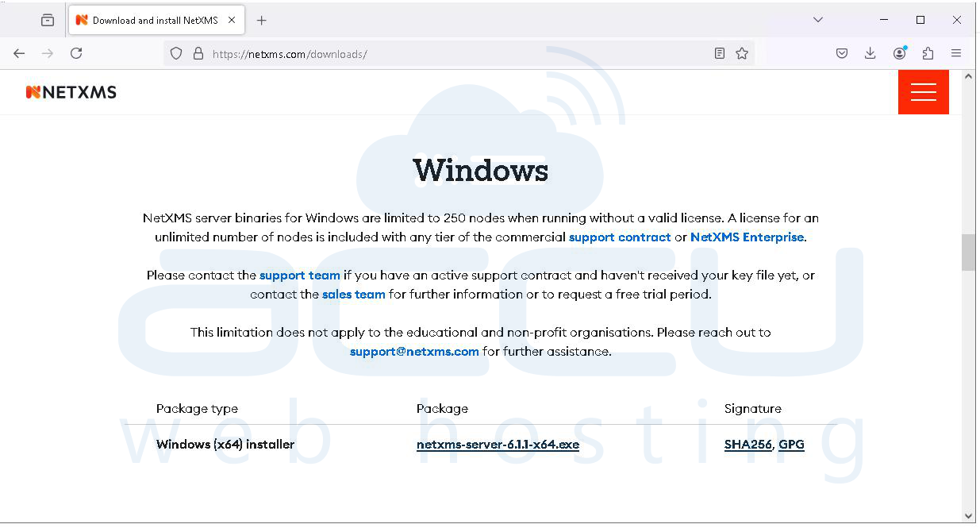Contact the support team link
980x528 pixels.
point(300,276)
